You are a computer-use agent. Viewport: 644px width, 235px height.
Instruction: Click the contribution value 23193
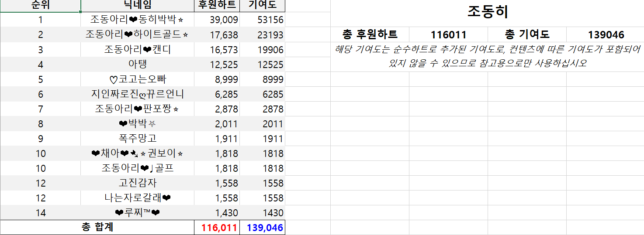263,34
